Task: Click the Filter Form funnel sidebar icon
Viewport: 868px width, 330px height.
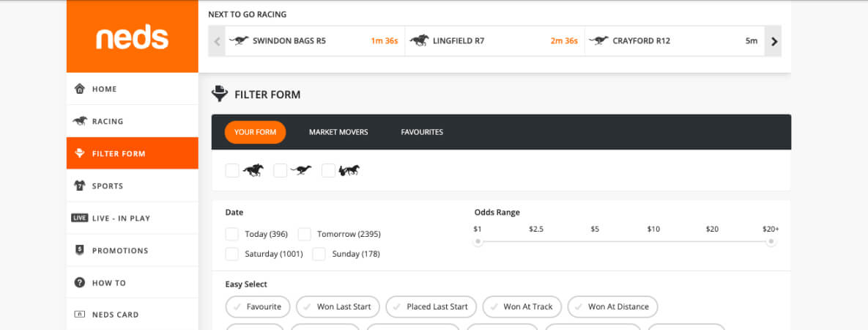Action: (80, 153)
